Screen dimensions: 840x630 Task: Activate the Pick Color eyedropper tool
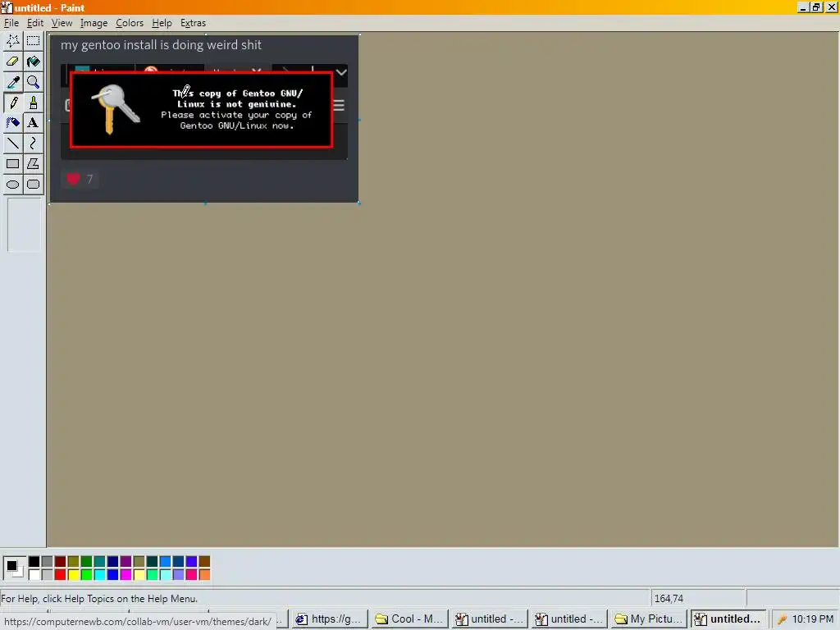click(x=13, y=82)
